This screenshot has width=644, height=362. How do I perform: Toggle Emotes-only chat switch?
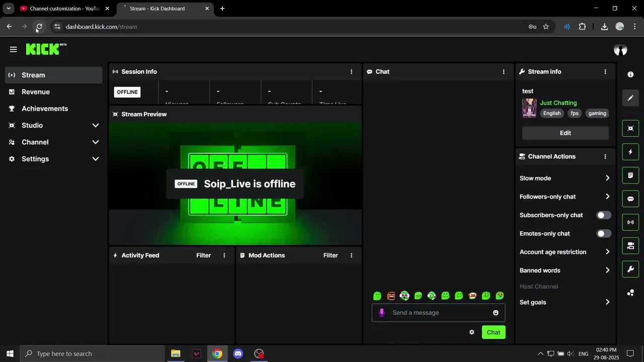(x=604, y=234)
